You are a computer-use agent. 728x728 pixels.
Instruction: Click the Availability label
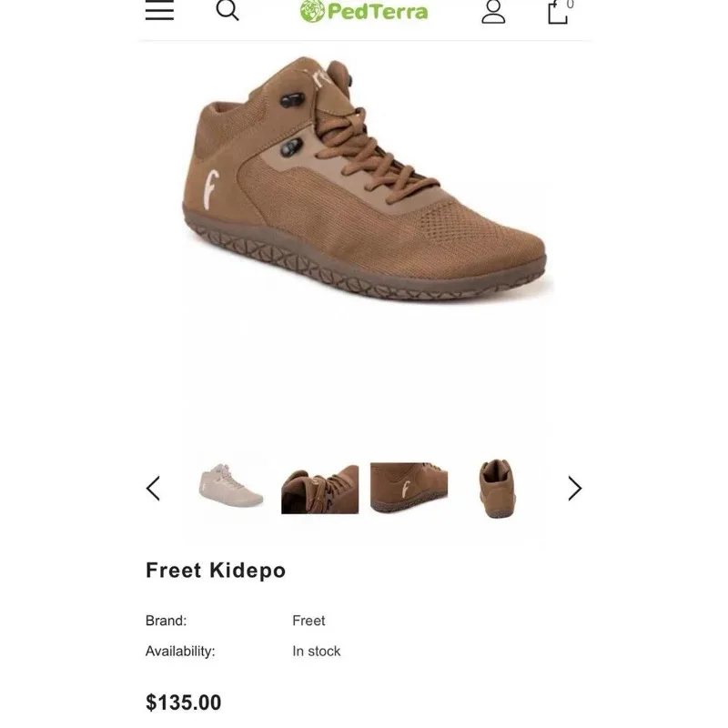[x=180, y=652]
